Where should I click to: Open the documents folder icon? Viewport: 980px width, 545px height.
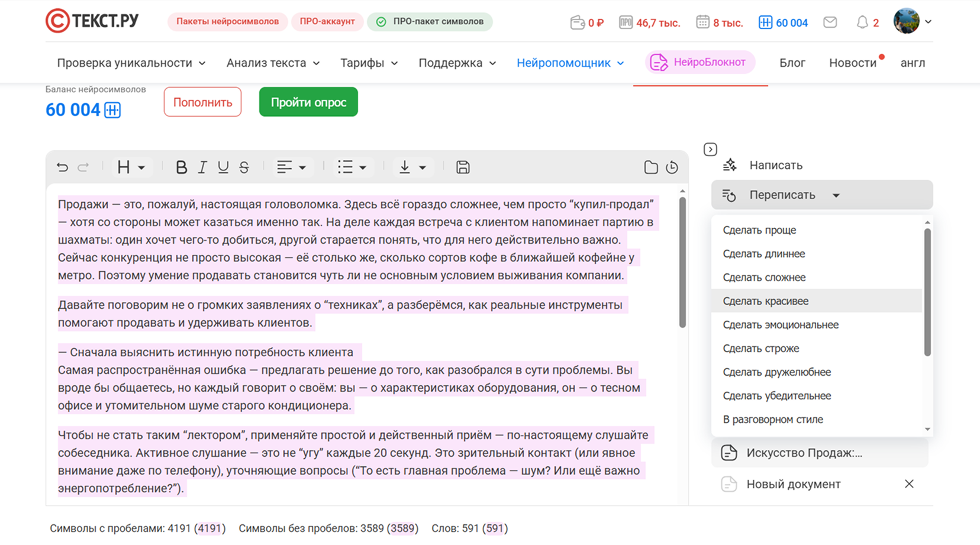click(x=650, y=167)
